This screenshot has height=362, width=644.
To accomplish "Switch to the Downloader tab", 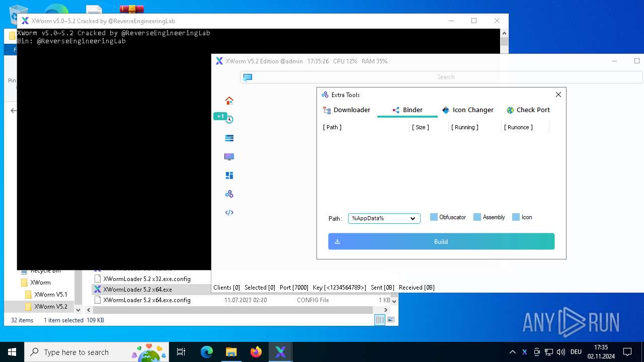I will pyautogui.click(x=347, y=110).
